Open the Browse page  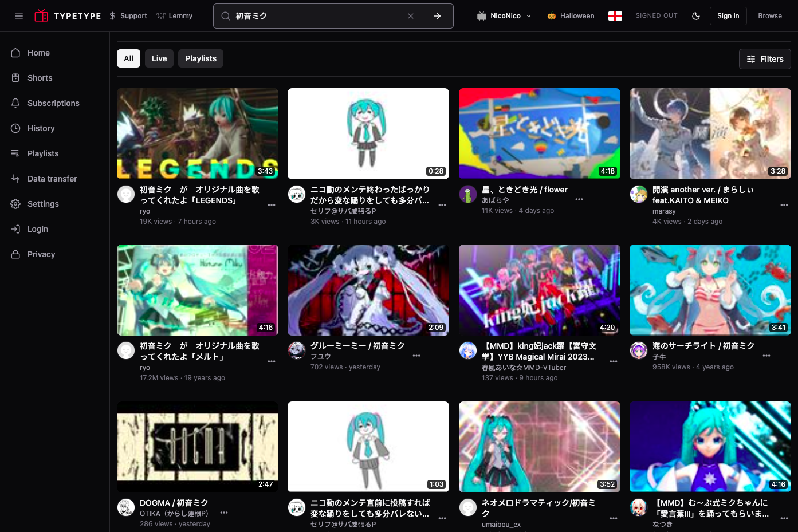coord(770,16)
